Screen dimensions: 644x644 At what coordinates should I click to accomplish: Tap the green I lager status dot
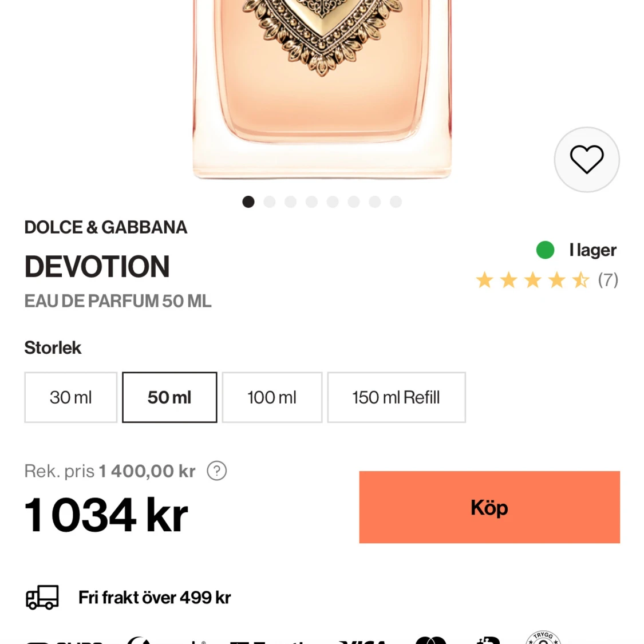click(x=545, y=250)
